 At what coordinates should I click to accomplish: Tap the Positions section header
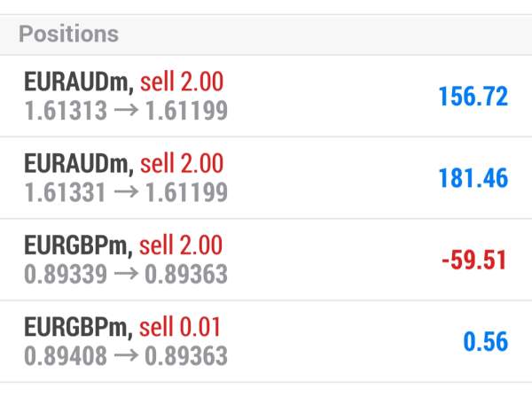[68, 35]
